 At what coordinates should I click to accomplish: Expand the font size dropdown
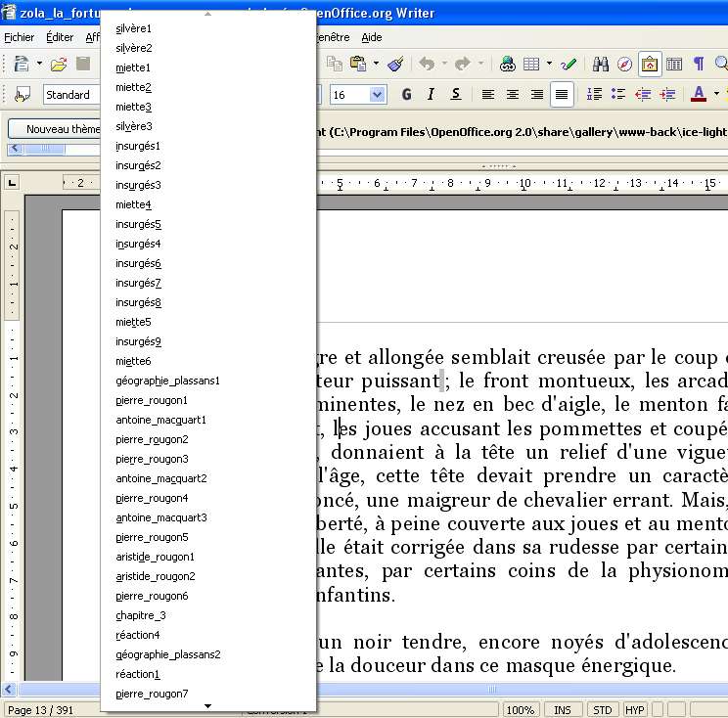coord(378,95)
